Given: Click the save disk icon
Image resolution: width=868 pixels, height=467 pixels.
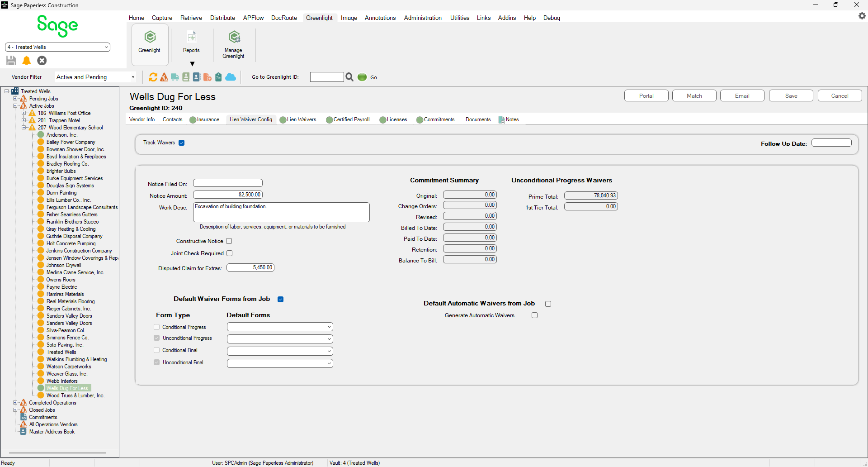Looking at the screenshot, I should [11, 60].
